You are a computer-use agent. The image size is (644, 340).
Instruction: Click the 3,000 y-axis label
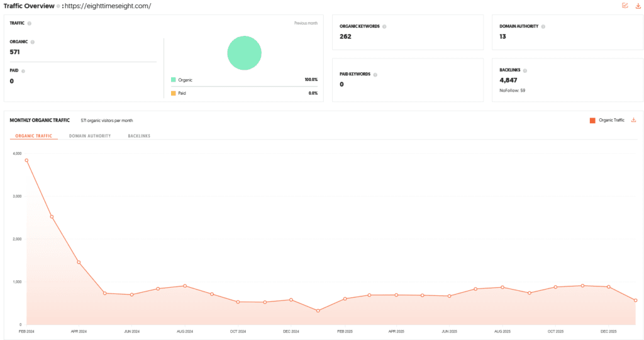(x=17, y=196)
